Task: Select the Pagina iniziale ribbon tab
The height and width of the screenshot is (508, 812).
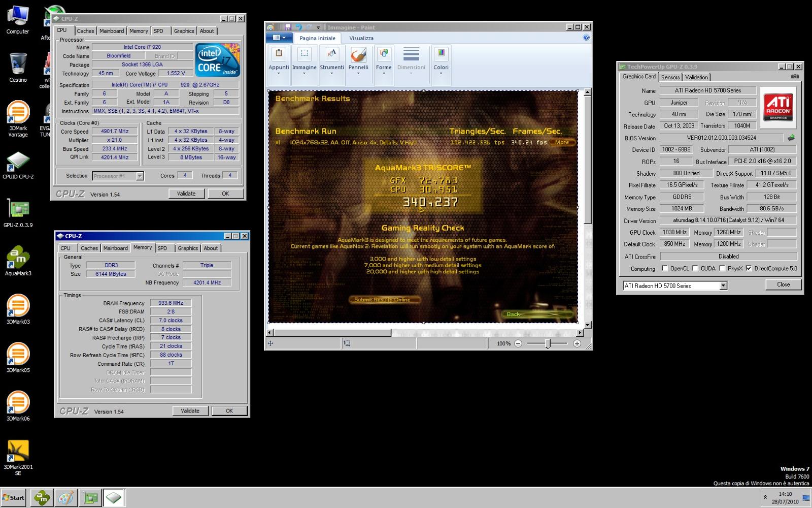Action: pos(317,38)
